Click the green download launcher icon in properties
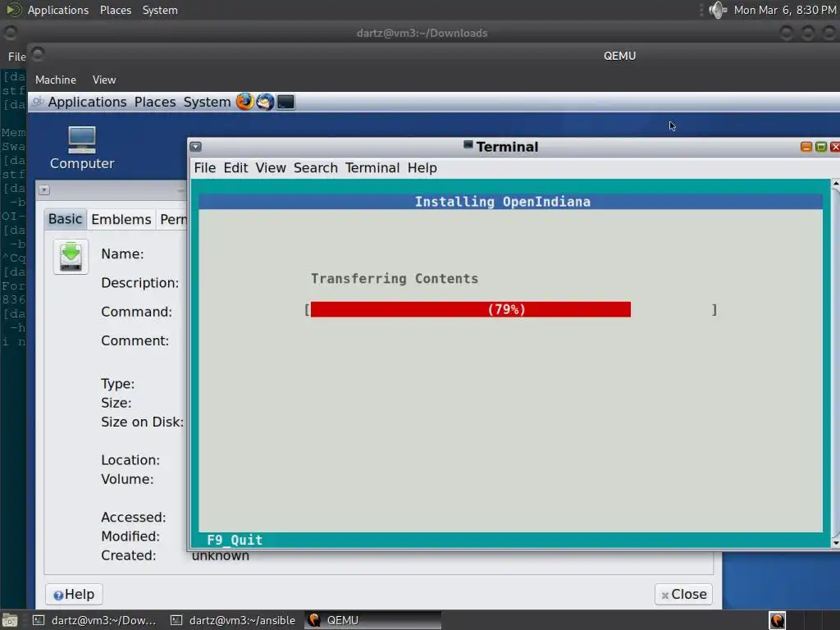Screen dimensions: 840x630 point(71,257)
